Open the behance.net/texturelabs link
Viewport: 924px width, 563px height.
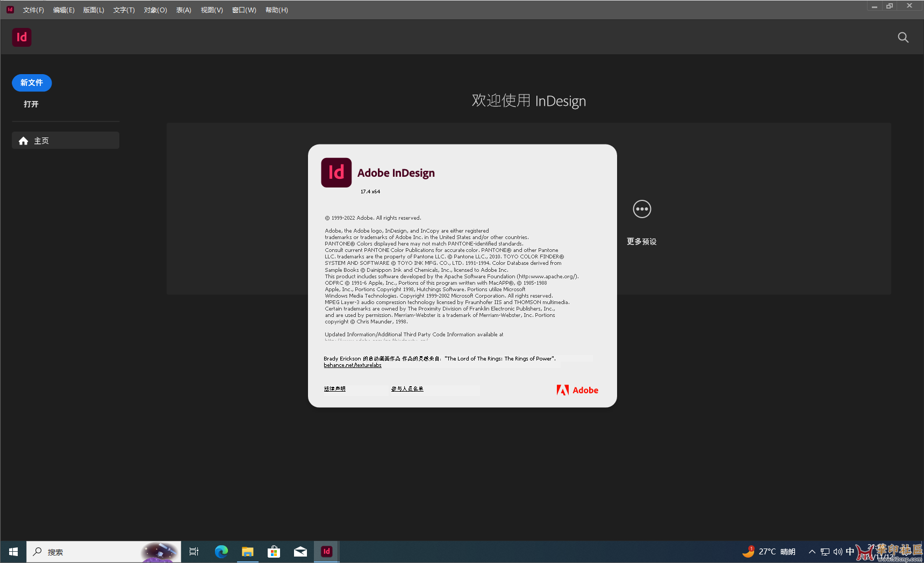point(353,365)
